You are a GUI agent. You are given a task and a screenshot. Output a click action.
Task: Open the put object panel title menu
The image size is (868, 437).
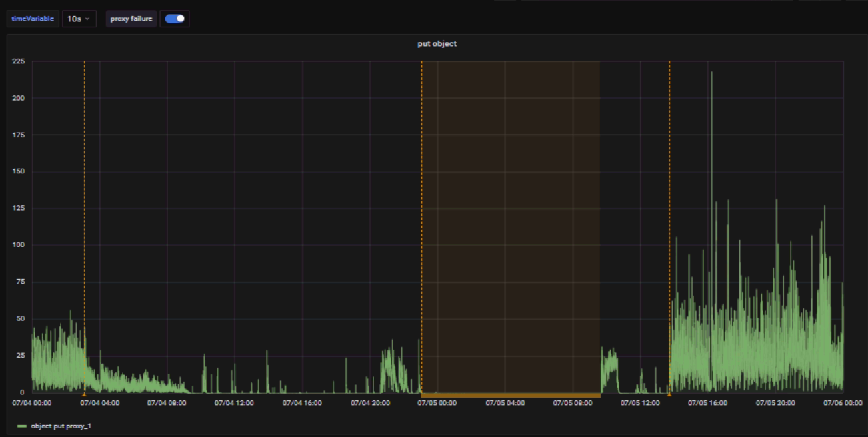coord(437,44)
